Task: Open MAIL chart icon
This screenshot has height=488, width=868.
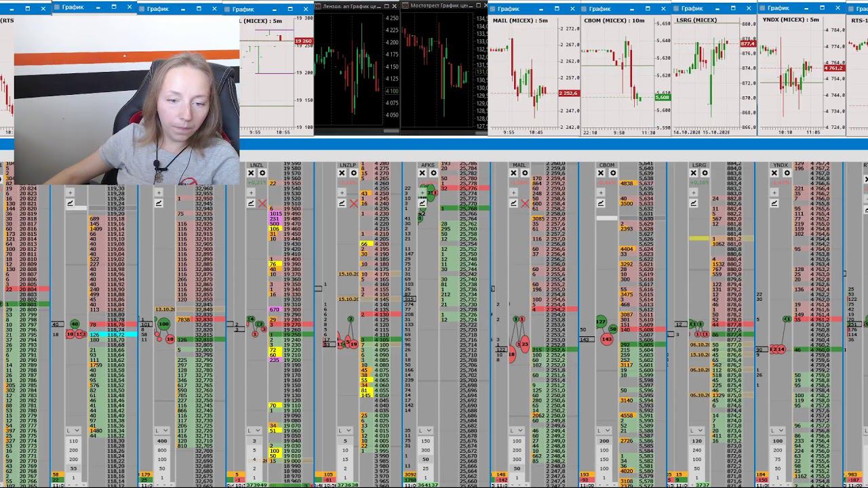Action: pyautogui.click(x=513, y=203)
